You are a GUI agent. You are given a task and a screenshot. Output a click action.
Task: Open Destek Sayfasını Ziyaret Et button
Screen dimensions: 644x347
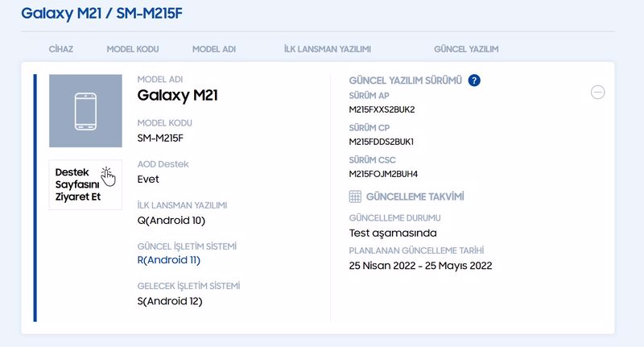[x=85, y=185]
